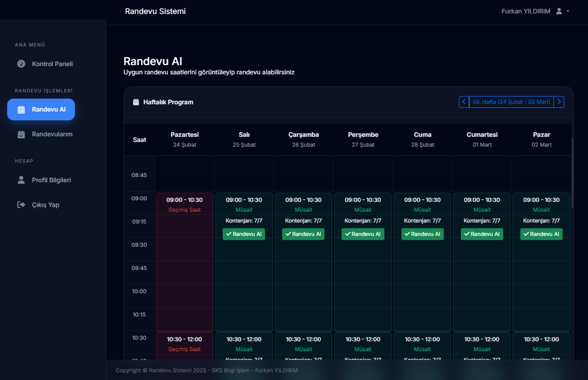The width and height of the screenshot is (588, 380).
Task: Book Çarşamba 09:00 slot with Randevu Al
Action: tap(303, 234)
